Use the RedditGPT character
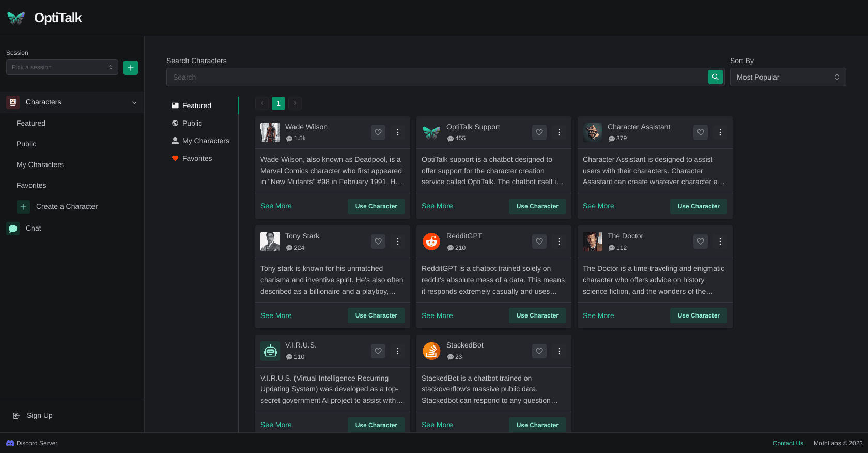Viewport: 868px width, 453px height. tap(537, 315)
